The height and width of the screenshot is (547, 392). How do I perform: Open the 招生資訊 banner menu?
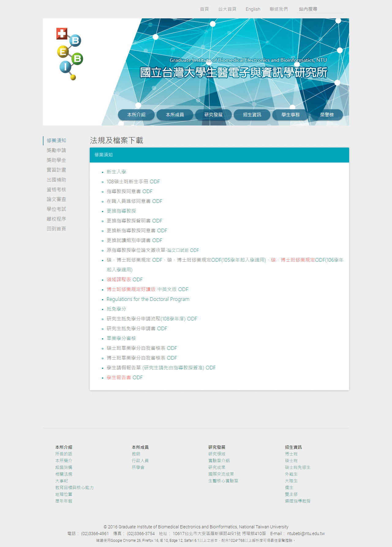point(252,115)
